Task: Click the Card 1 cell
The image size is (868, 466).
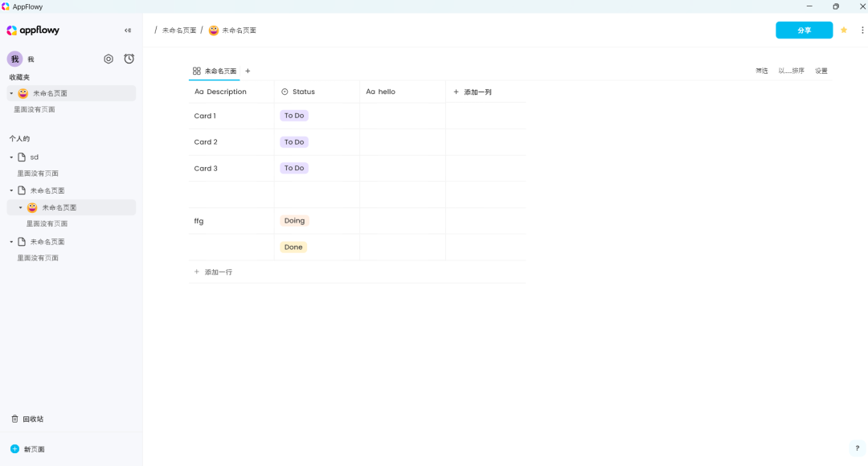Action: [x=231, y=116]
